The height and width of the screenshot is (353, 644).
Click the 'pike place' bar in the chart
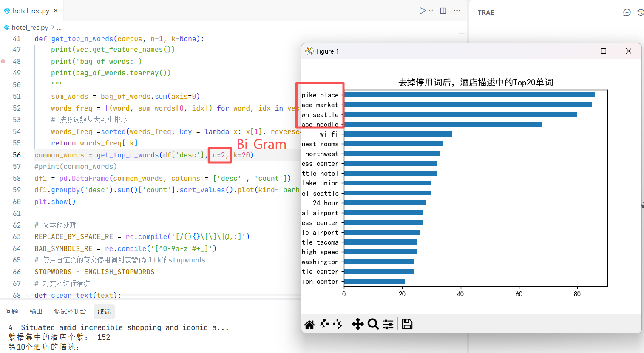point(469,94)
